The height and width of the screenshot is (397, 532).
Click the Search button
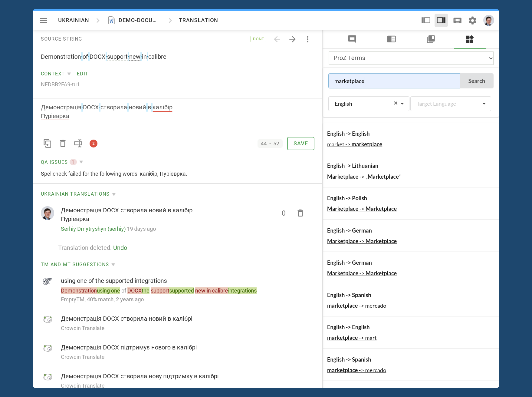[476, 81]
